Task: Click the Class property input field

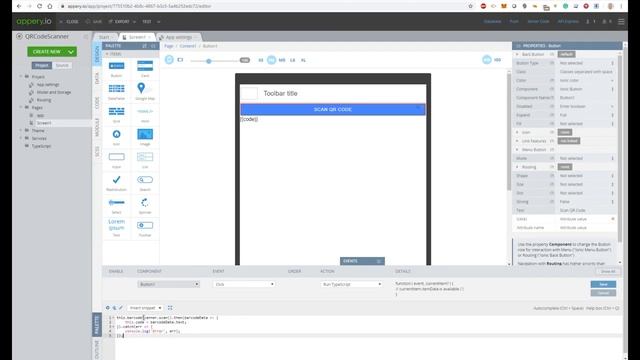Action: 586,72
